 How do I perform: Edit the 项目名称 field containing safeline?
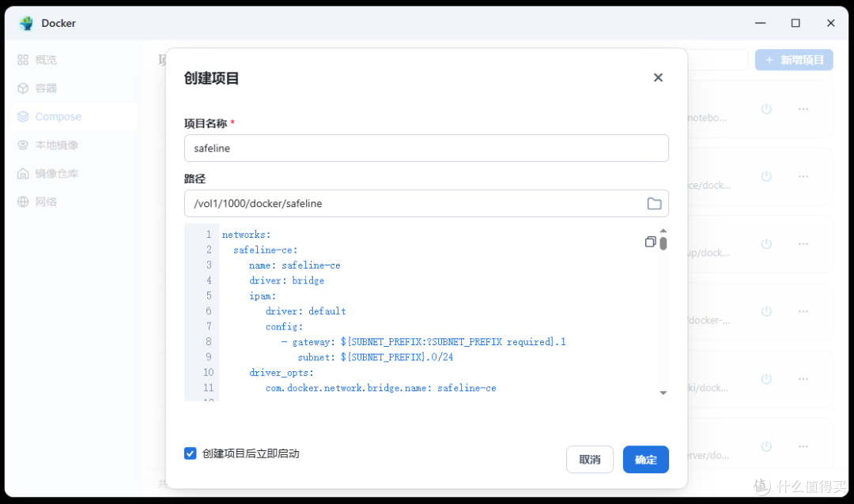coord(426,148)
